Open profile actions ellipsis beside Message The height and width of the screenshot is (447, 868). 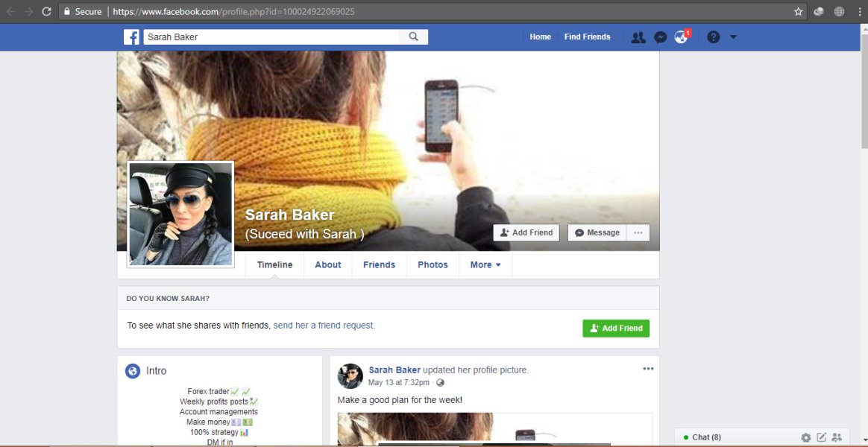(638, 233)
